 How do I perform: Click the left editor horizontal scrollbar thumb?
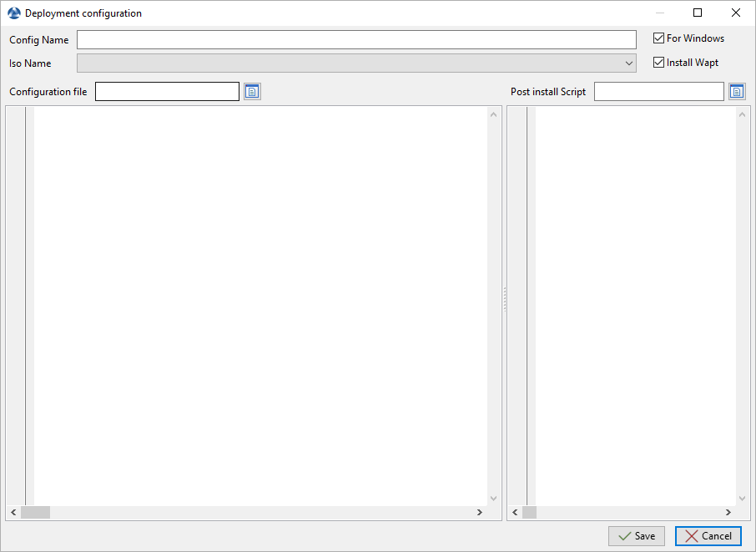point(35,513)
